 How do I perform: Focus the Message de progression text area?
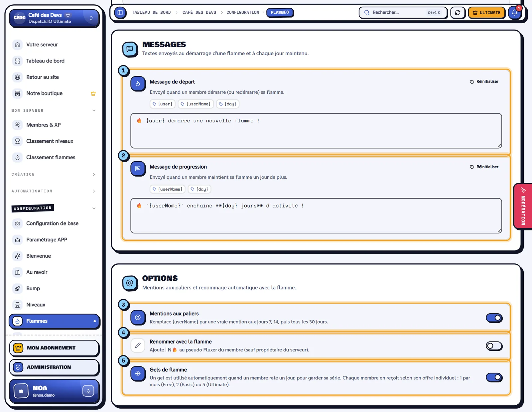(316, 216)
